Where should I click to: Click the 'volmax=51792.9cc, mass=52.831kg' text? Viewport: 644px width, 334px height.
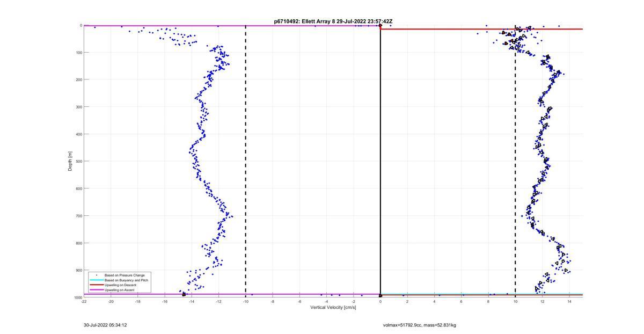point(420,325)
